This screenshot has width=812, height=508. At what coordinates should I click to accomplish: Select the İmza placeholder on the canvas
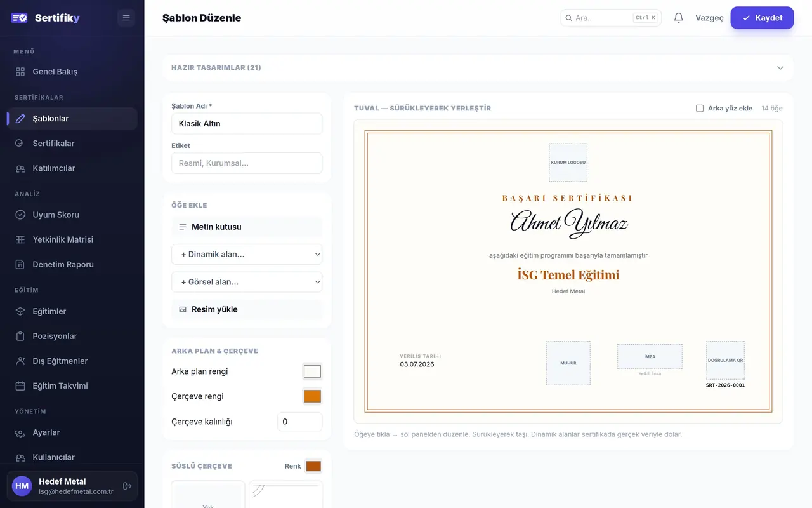click(650, 356)
